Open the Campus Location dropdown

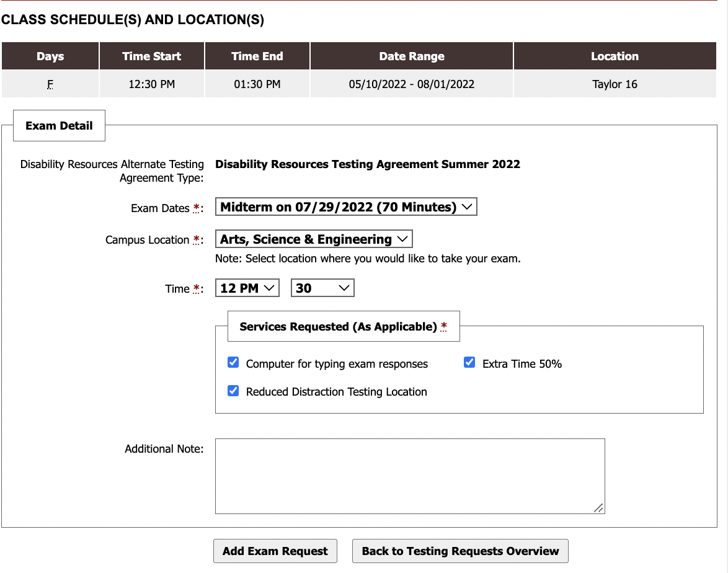pos(314,239)
